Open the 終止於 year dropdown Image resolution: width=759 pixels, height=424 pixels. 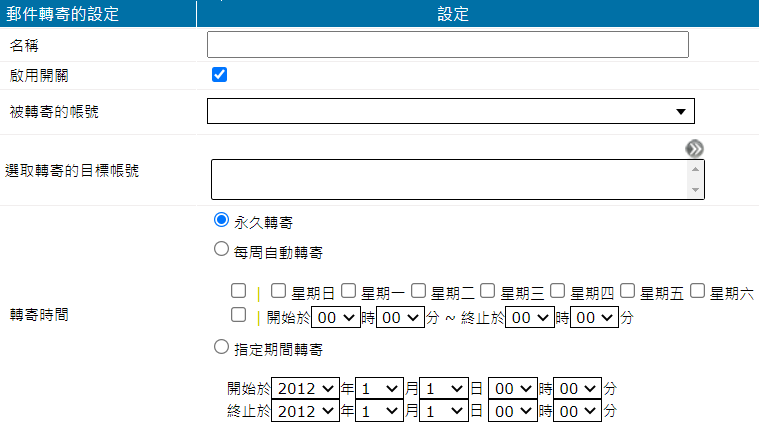304,410
